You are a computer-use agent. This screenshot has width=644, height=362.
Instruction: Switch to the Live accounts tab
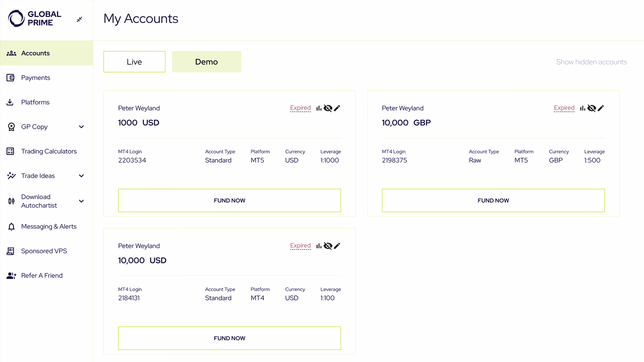tap(134, 62)
